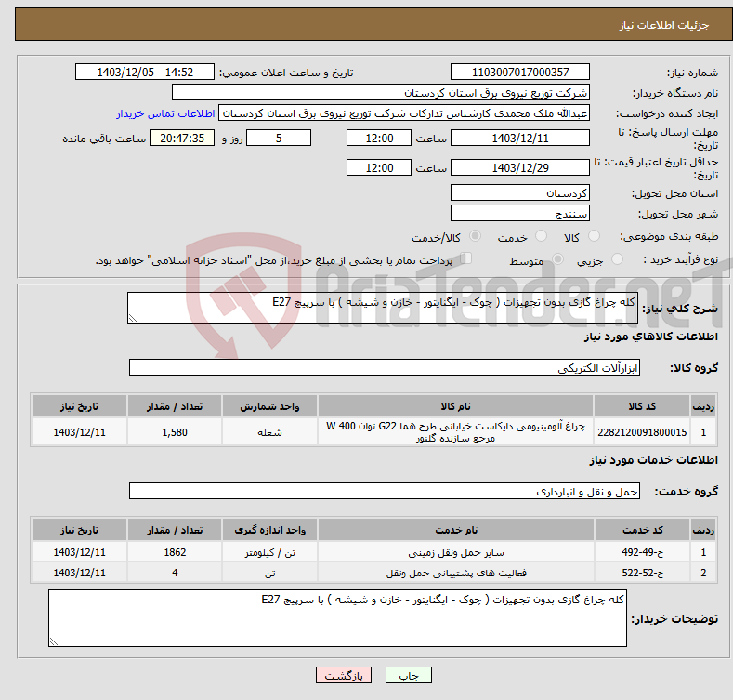This screenshot has height=700, width=733.
Task: Click service name سایر حمل ونقل زمینی
Action: coord(456,552)
